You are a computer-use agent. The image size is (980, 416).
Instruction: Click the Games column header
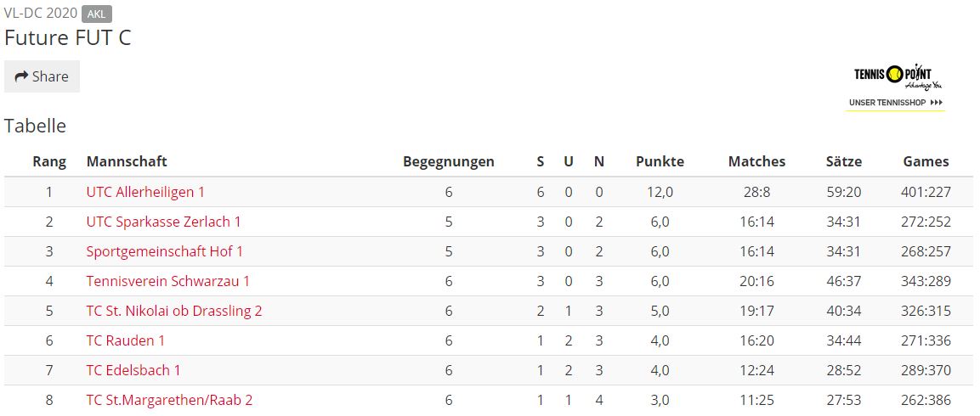tap(926, 161)
